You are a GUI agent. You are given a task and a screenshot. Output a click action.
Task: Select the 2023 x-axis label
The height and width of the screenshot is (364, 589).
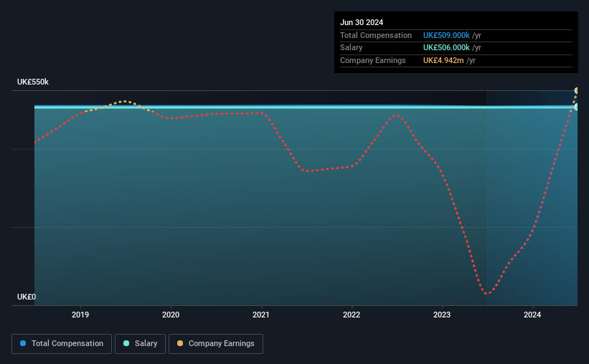[x=442, y=315]
